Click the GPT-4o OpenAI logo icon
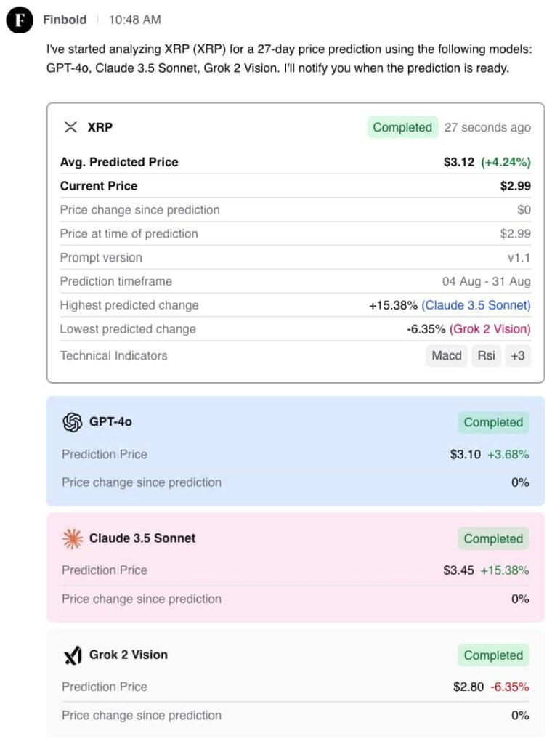Screen dimensions: 560x744 point(73,422)
